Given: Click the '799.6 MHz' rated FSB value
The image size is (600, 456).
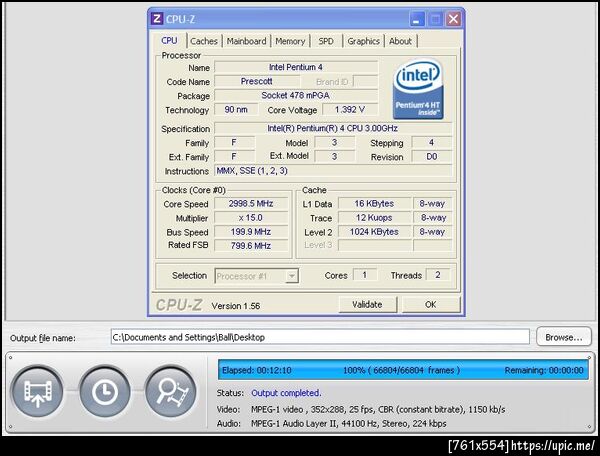Looking at the screenshot, I should click(x=251, y=246).
